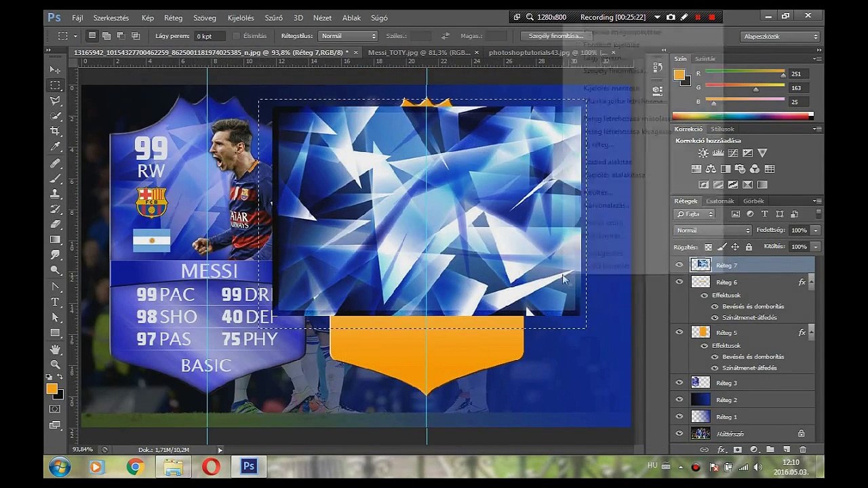The image size is (868, 488).
Task: Open the Szín panel options menu
Action: 817,59
